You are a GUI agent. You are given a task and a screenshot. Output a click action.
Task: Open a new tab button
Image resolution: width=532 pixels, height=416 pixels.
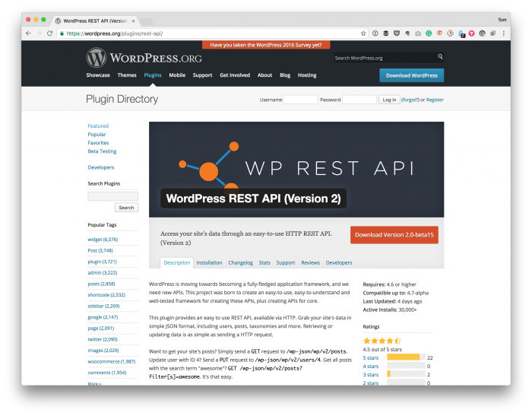coord(146,21)
